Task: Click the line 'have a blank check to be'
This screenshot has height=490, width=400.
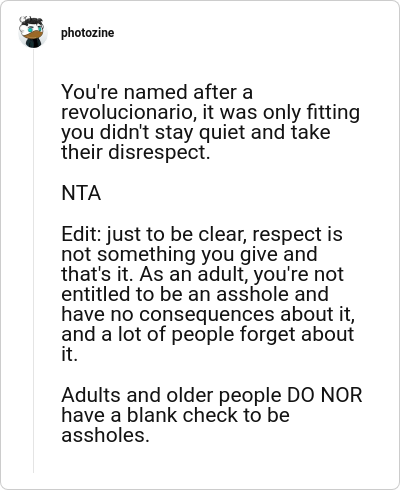Action: coord(175,415)
